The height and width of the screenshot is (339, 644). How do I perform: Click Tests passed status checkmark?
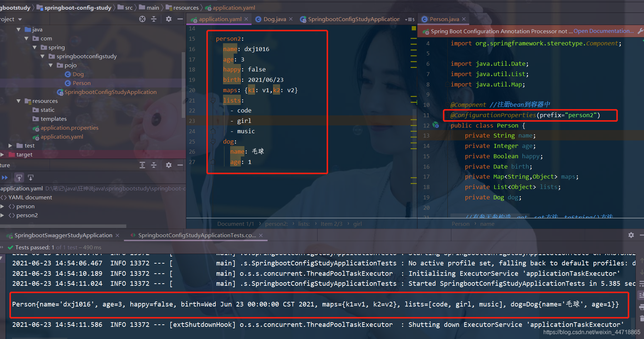tap(10, 248)
